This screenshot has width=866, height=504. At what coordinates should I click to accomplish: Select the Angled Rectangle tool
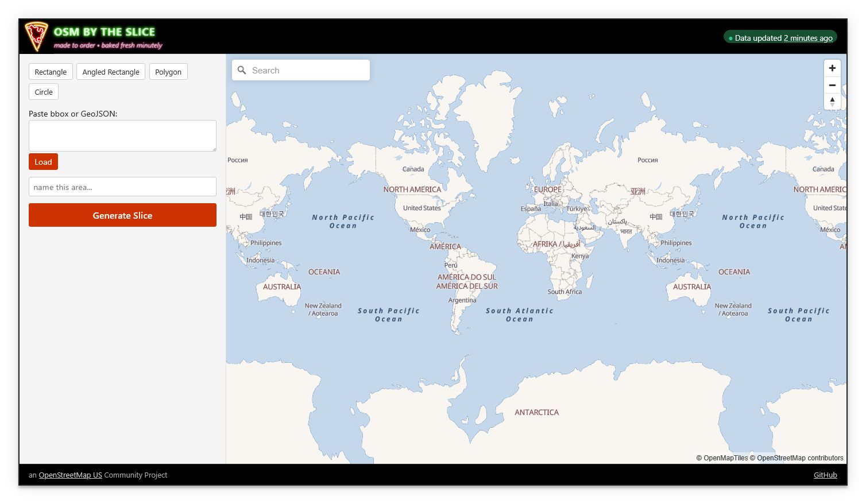[110, 71]
